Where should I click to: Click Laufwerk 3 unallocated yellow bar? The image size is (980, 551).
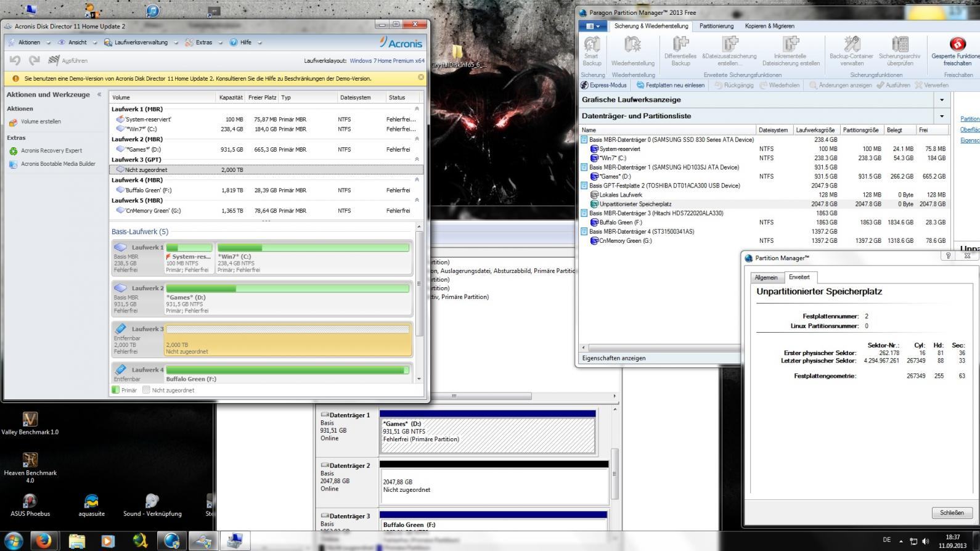pyautogui.click(x=288, y=340)
